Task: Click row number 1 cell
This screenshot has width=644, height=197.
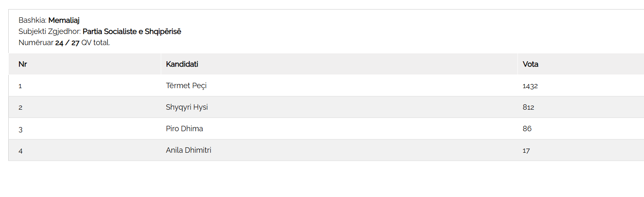Action: pos(20,86)
